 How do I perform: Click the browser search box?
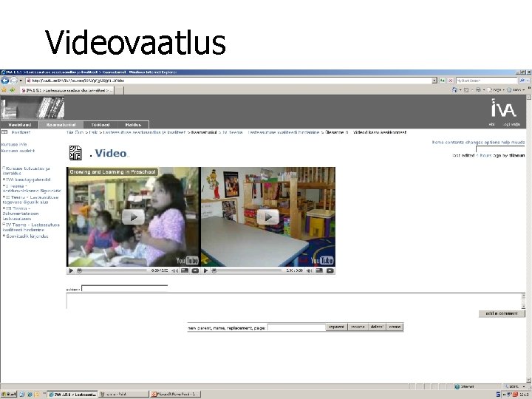486,81
